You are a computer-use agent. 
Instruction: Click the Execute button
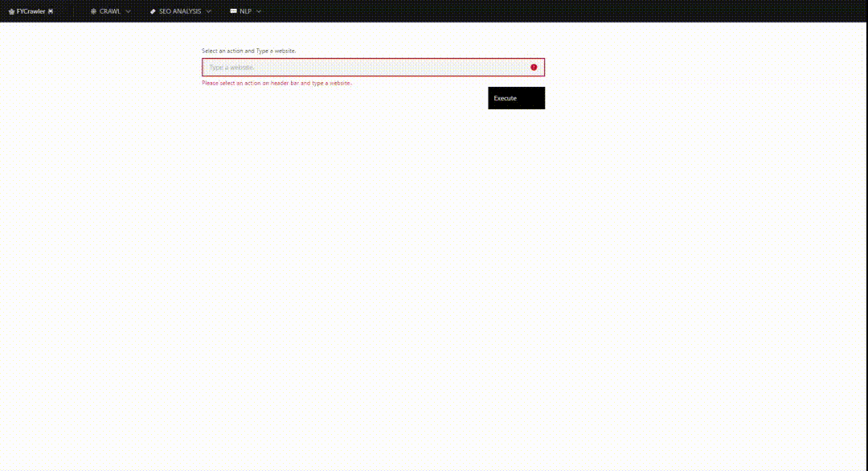(517, 98)
